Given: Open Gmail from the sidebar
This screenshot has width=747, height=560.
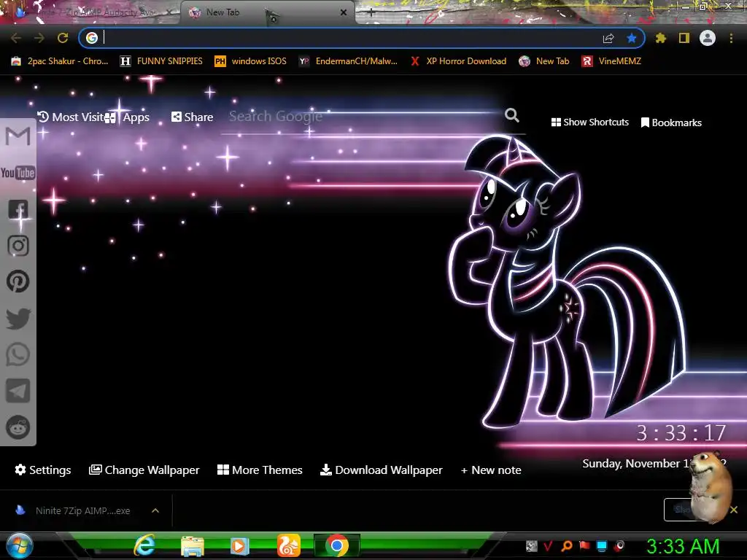Looking at the screenshot, I should [x=18, y=136].
